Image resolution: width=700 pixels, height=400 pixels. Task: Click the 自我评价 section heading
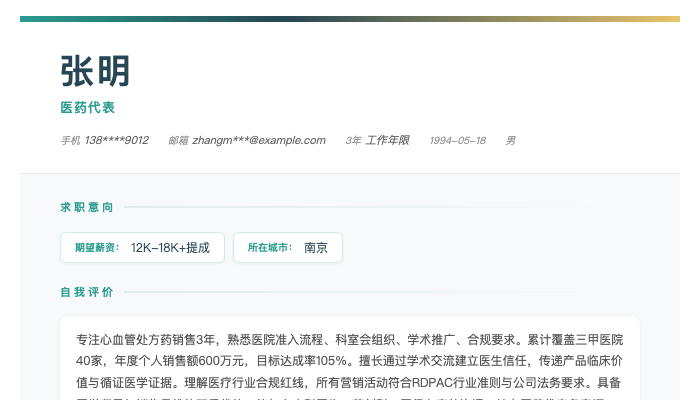87,292
